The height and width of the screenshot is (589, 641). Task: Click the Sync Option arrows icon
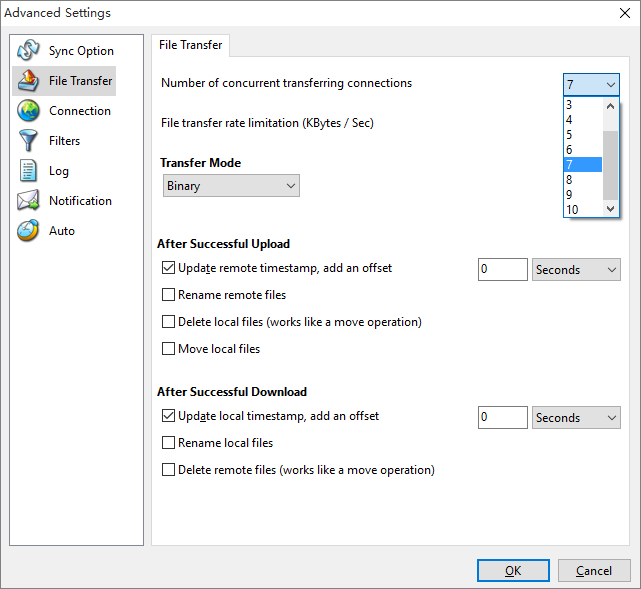[x=28, y=50]
